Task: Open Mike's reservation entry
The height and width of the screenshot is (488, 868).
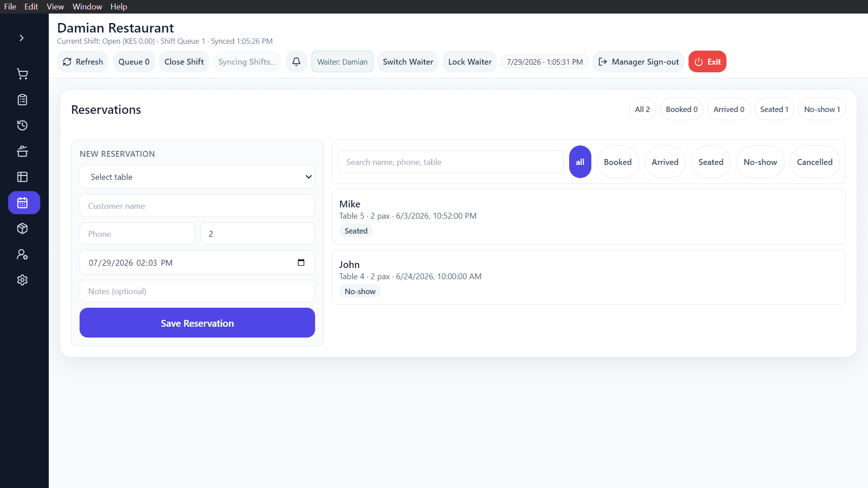Action: coord(589,217)
